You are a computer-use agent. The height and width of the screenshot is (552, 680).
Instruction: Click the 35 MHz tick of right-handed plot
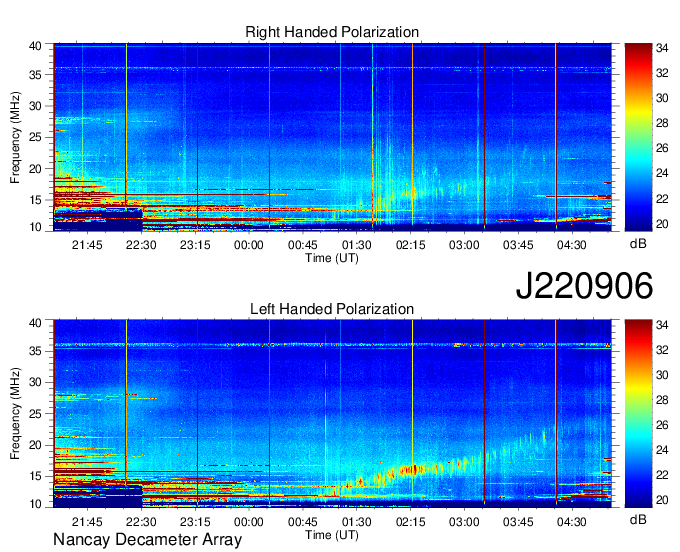pos(36,75)
